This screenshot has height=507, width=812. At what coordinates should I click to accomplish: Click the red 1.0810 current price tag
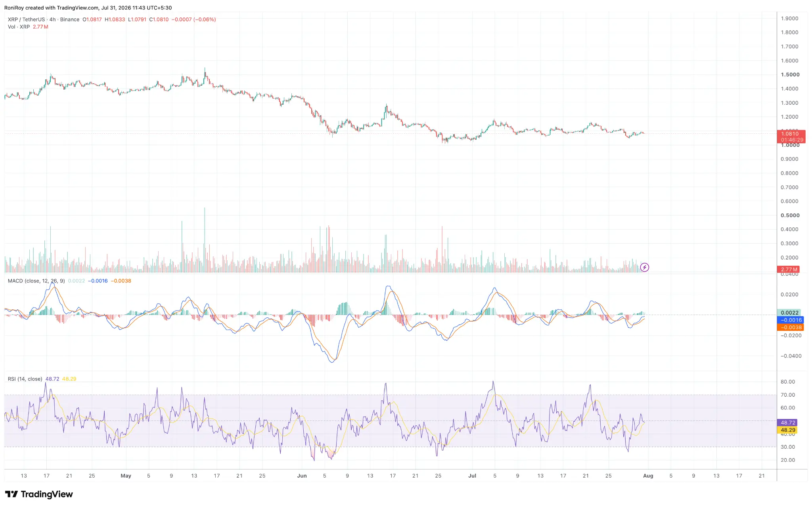pyautogui.click(x=791, y=134)
